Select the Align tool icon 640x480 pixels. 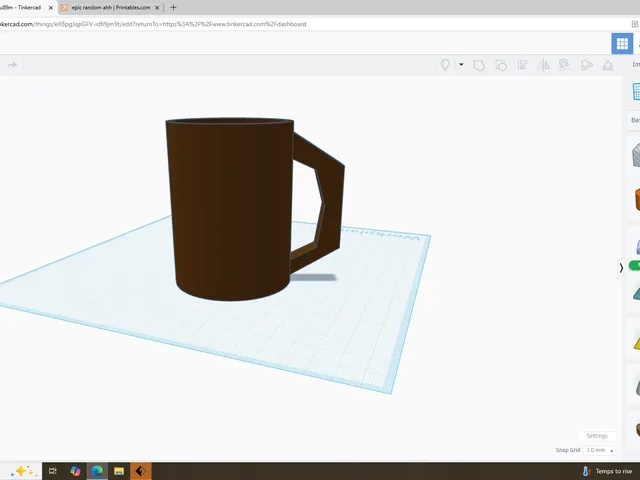click(522, 65)
